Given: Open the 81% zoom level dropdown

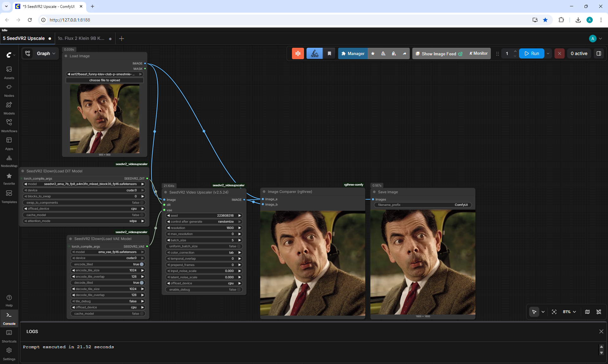Looking at the screenshot, I should tap(569, 312).
